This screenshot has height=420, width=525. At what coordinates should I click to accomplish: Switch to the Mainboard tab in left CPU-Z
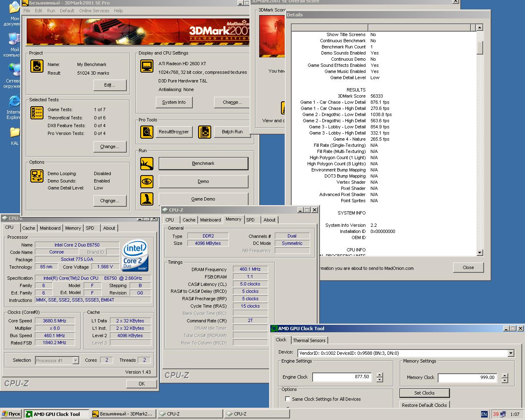(50, 228)
